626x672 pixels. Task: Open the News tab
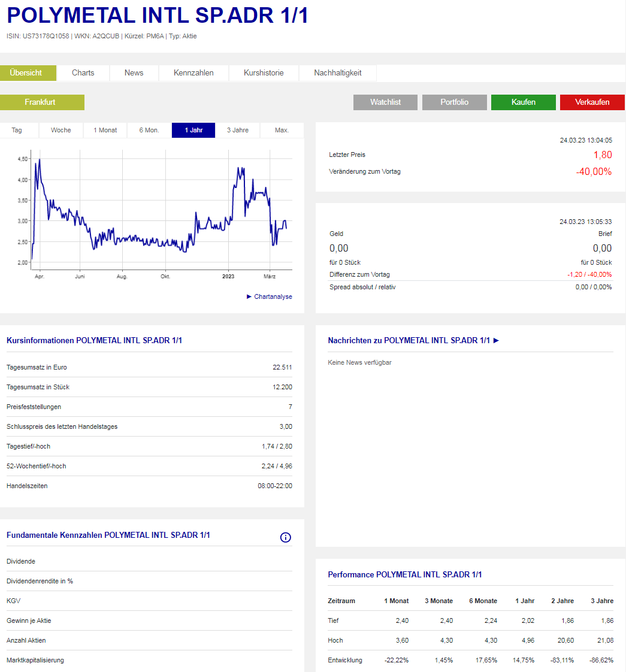[134, 72]
